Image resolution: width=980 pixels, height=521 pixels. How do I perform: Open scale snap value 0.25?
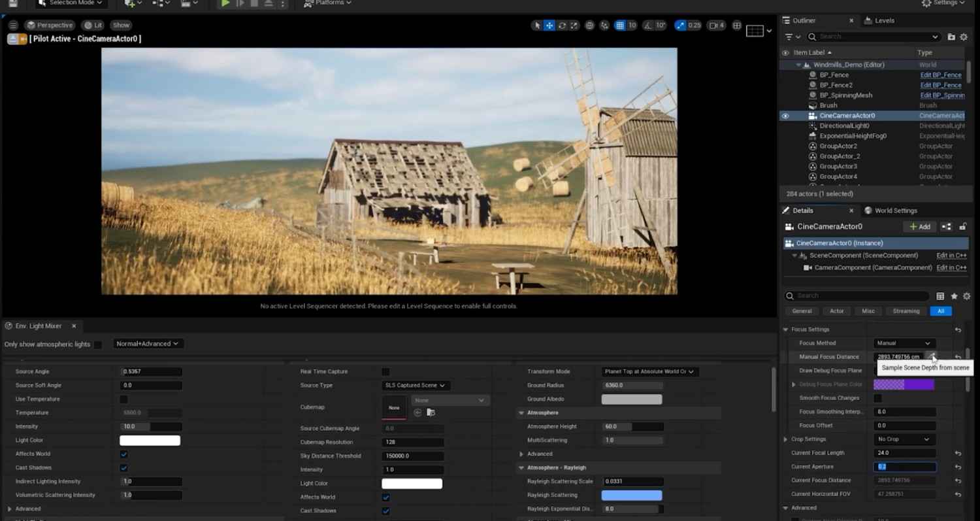coord(694,25)
